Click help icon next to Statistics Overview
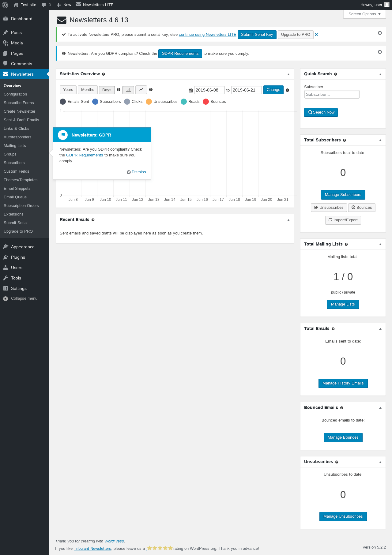 point(104,74)
